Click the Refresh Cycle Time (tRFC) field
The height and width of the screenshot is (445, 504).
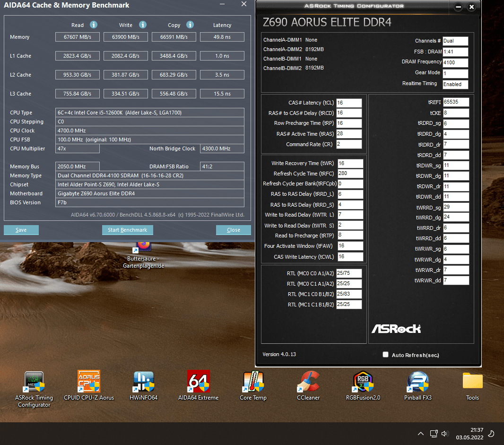point(350,173)
